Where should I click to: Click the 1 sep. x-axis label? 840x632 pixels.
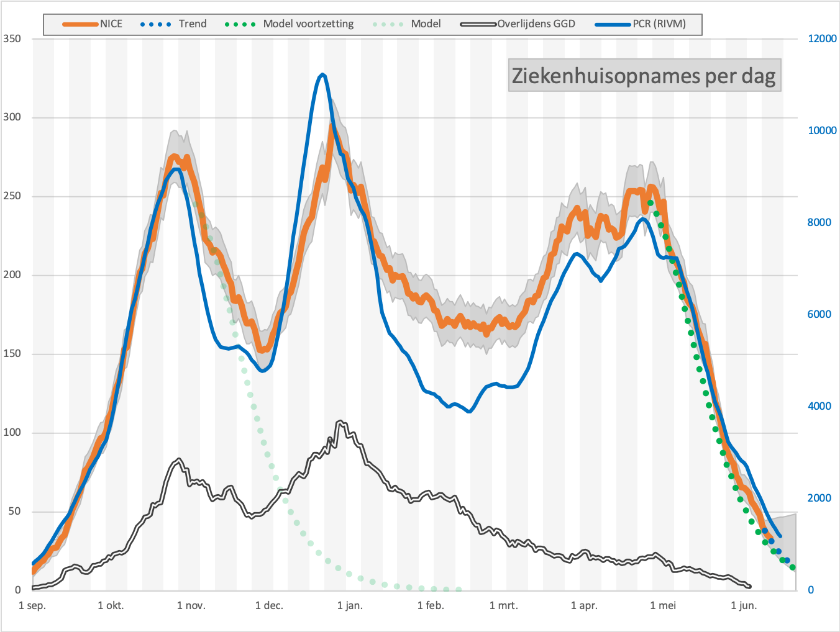click(32, 605)
